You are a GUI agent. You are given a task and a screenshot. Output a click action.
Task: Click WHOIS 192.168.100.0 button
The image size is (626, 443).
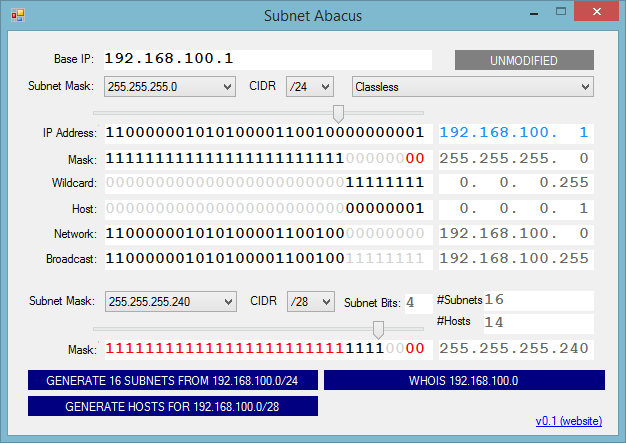[x=464, y=380]
